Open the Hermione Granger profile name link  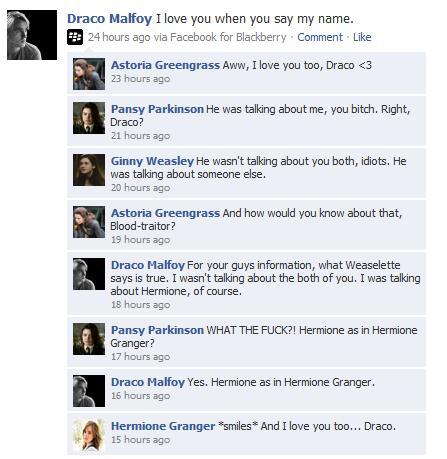163,426
